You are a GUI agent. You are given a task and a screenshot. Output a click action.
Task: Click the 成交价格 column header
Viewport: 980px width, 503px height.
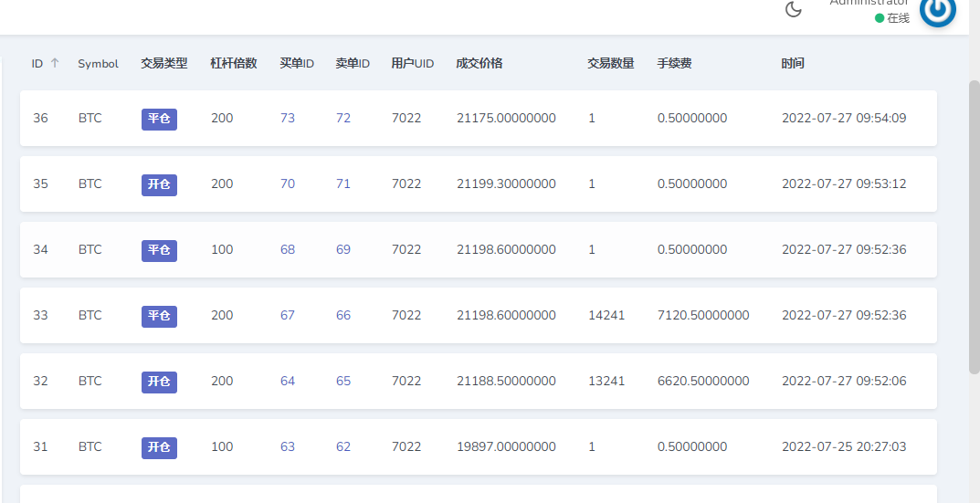tap(479, 63)
